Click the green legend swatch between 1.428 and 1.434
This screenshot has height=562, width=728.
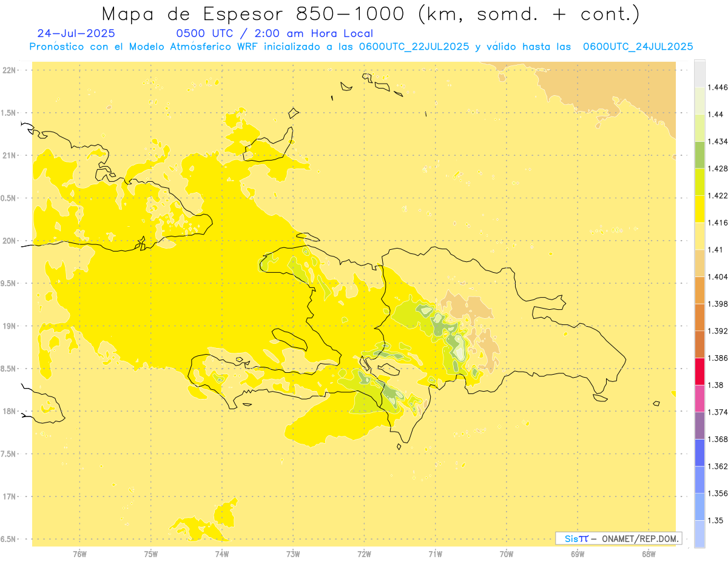click(699, 155)
